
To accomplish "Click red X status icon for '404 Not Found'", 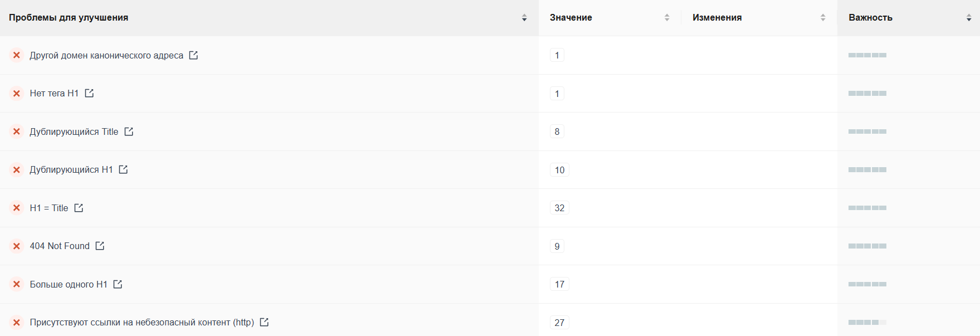I will click(17, 246).
